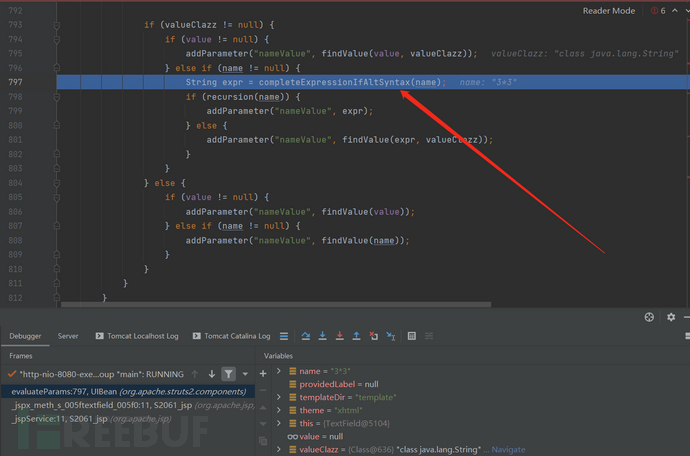Screen dimensions: 690x456
Task: Expand the 'name' variable node
Action: [x=279, y=370]
